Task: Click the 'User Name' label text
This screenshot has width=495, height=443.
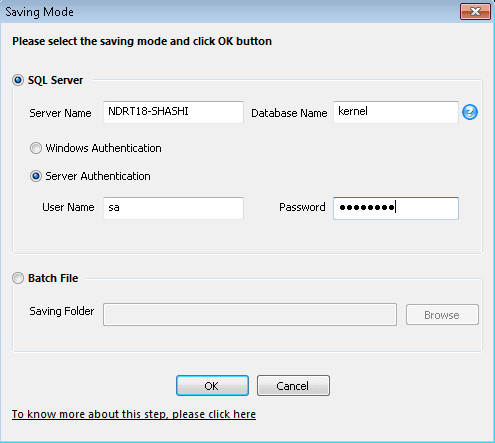Action: [x=68, y=207]
